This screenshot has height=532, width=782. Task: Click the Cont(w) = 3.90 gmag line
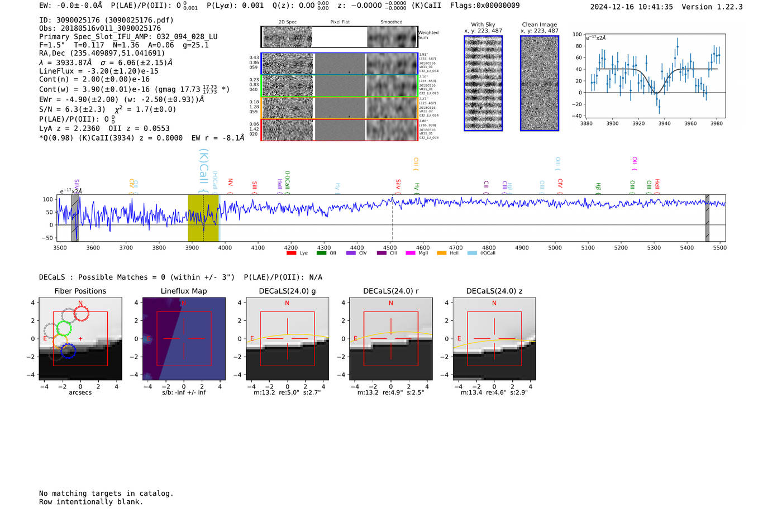[x=135, y=89]
